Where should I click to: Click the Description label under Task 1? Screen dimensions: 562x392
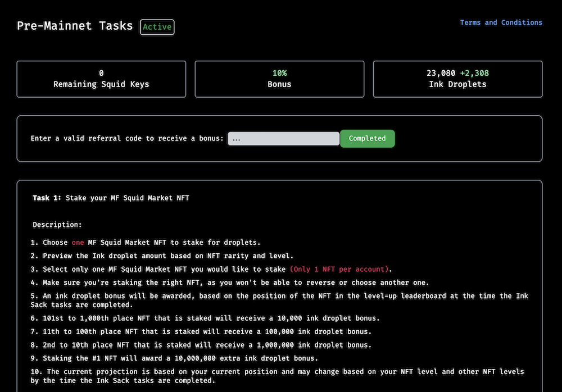57,225
